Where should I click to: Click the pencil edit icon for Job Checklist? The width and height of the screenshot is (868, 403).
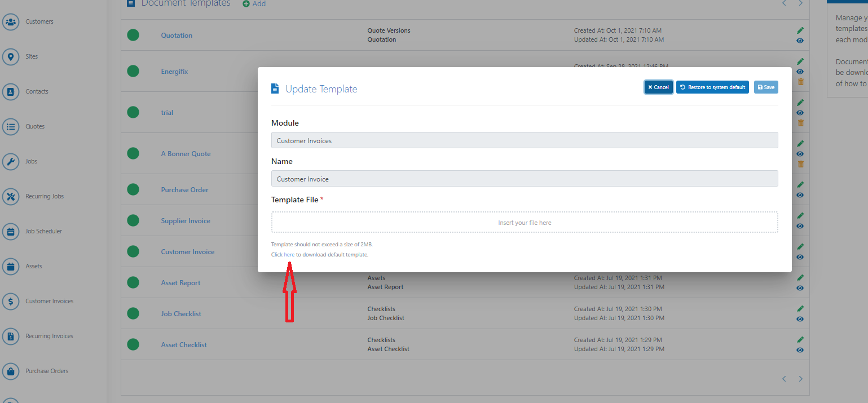coord(800,309)
